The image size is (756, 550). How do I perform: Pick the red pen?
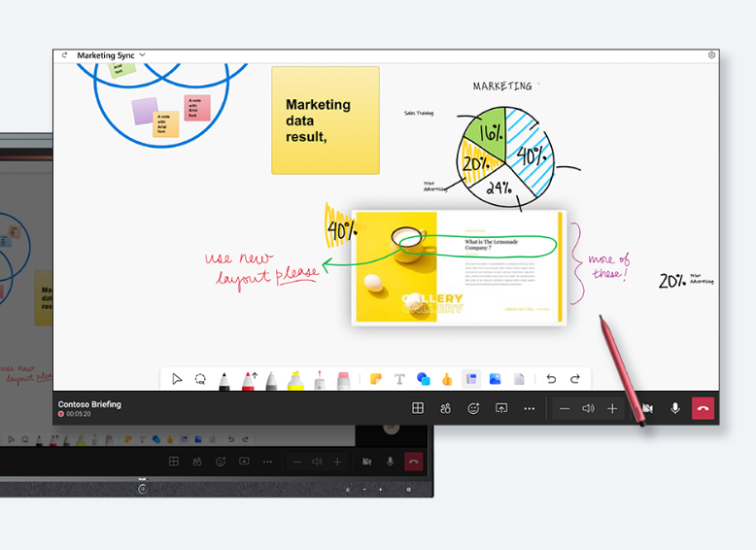(249, 381)
